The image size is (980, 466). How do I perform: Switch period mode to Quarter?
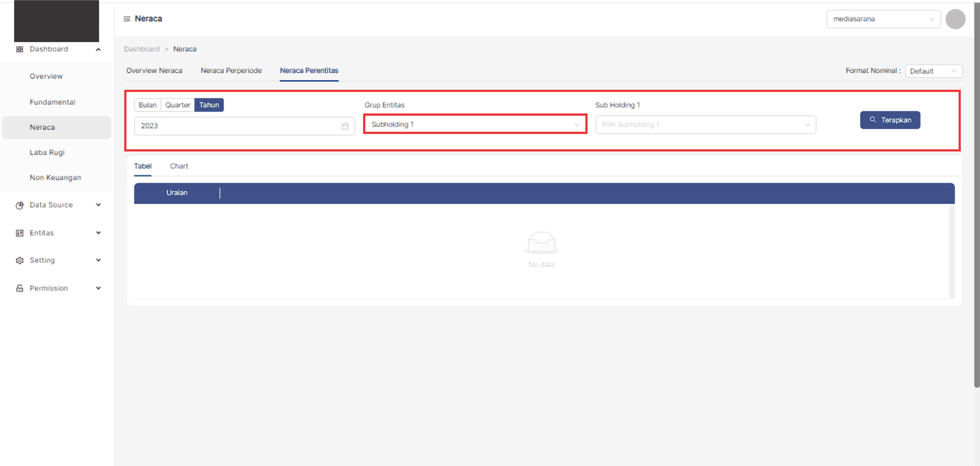tap(177, 105)
